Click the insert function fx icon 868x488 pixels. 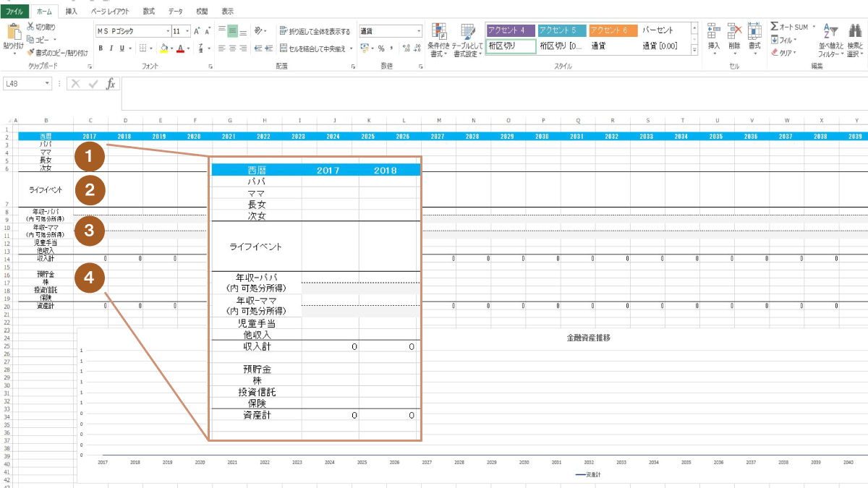[111, 84]
